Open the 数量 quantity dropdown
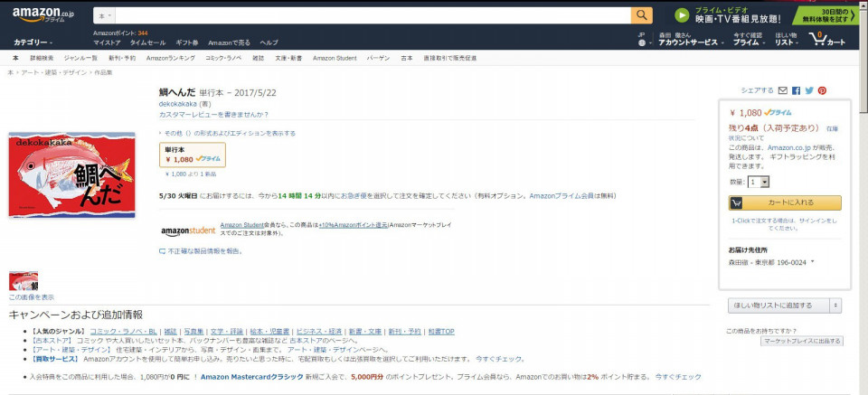868x395 pixels. 759,182
